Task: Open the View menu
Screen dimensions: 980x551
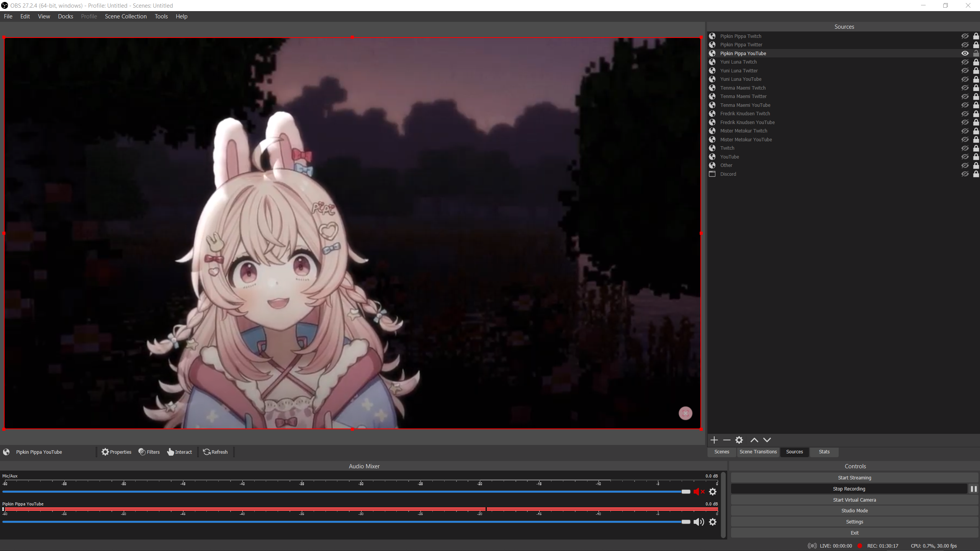Action: point(44,16)
